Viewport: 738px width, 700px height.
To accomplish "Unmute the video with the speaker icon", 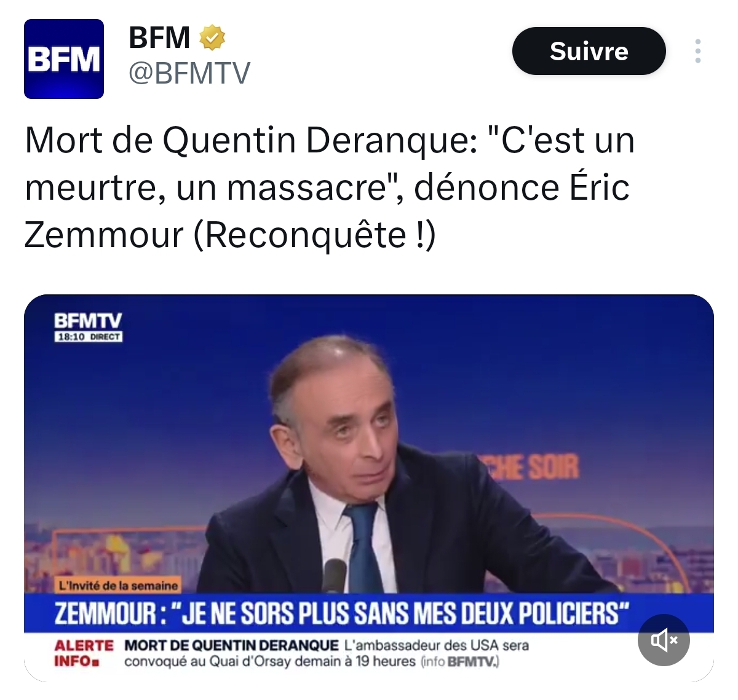I will (664, 640).
